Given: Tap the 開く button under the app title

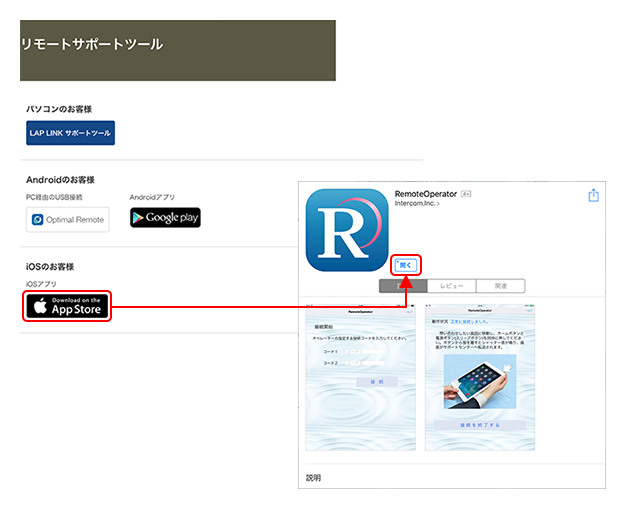Looking at the screenshot, I should [406, 265].
